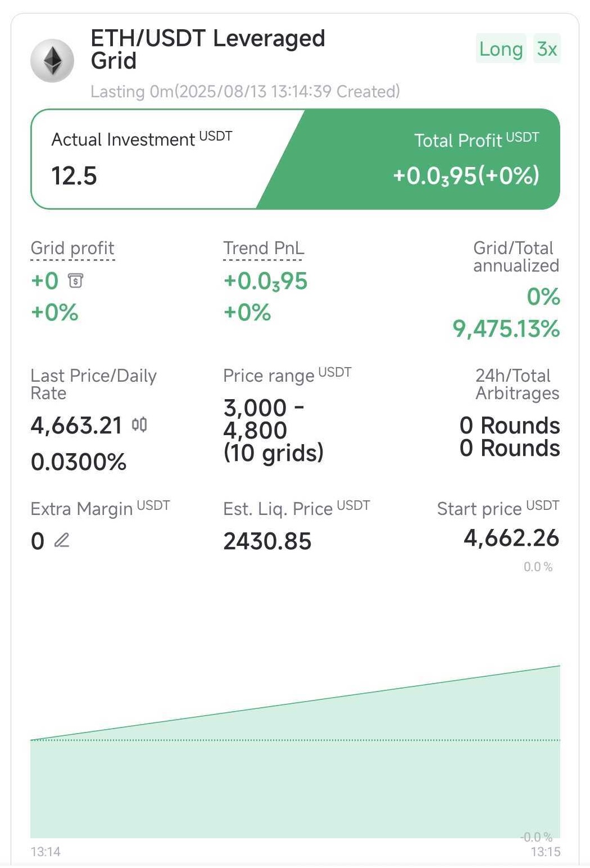Tap the ETH/USDT Leveraged Grid title
This screenshot has width=590, height=868.
pos(208,49)
